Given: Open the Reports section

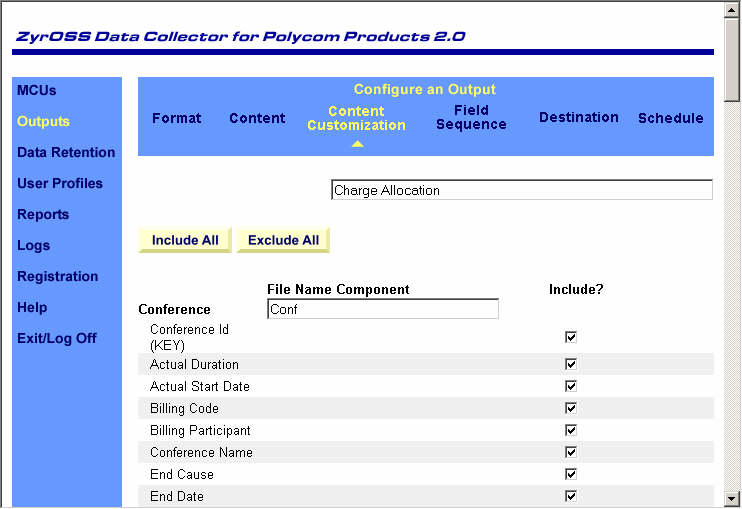Looking at the screenshot, I should [x=43, y=214].
